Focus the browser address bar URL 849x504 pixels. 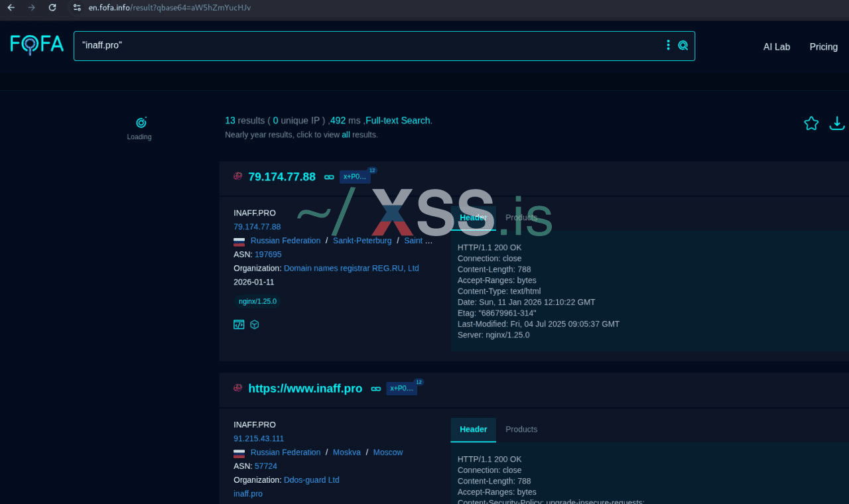170,7
